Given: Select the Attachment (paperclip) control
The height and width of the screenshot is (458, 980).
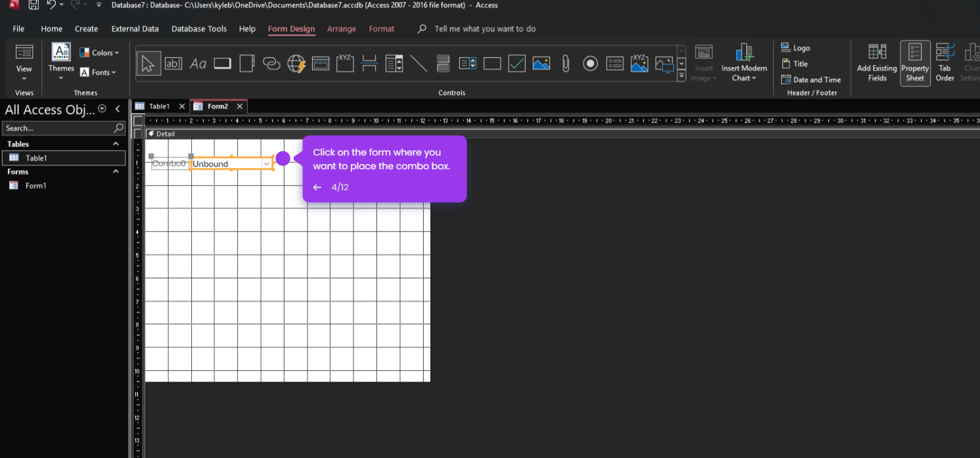Looking at the screenshot, I should [x=566, y=63].
